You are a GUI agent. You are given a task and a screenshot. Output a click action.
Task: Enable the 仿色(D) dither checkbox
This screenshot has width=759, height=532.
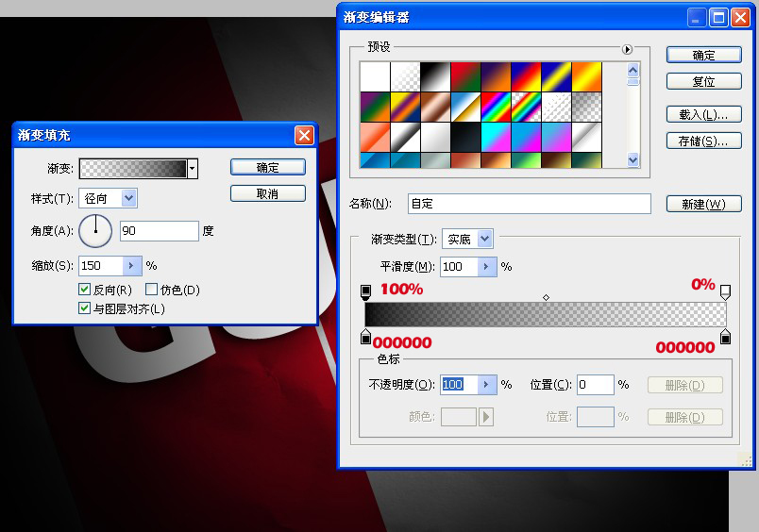pyautogui.click(x=151, y=290)
